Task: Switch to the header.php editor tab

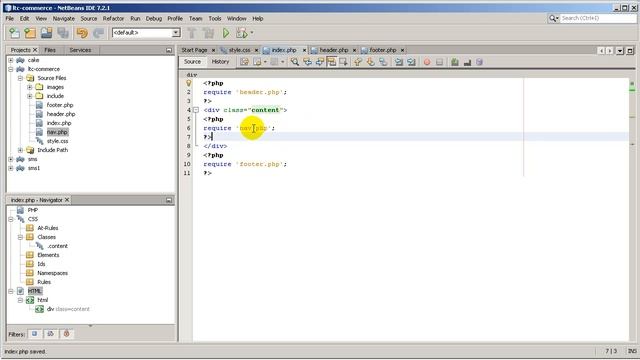Action: (333, 50)
